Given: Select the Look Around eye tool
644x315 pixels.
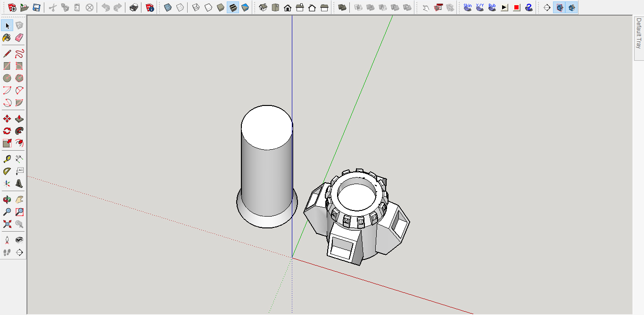Looking at the screenshot, I should (19, 240).
